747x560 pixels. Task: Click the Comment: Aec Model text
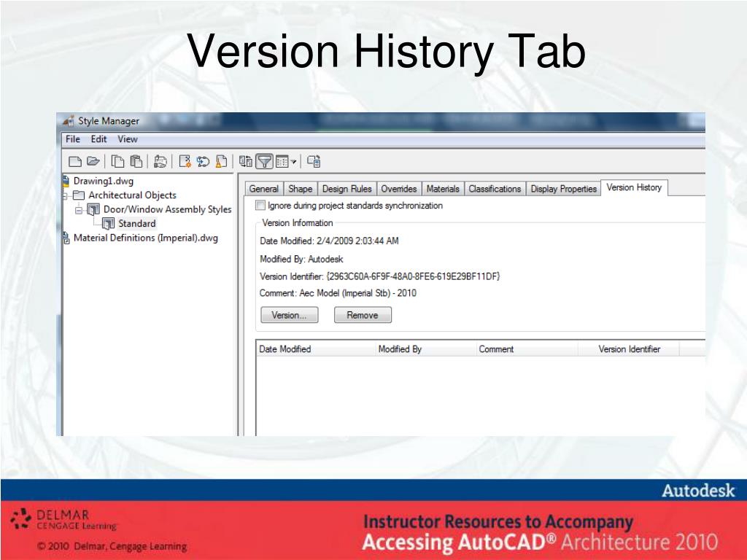(x=338, y=293)
